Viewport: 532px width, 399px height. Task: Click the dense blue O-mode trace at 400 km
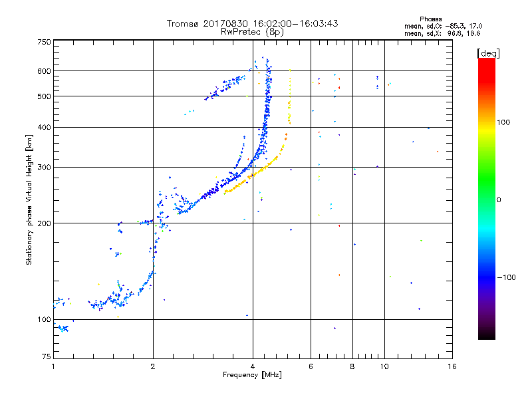coord(264,128)
